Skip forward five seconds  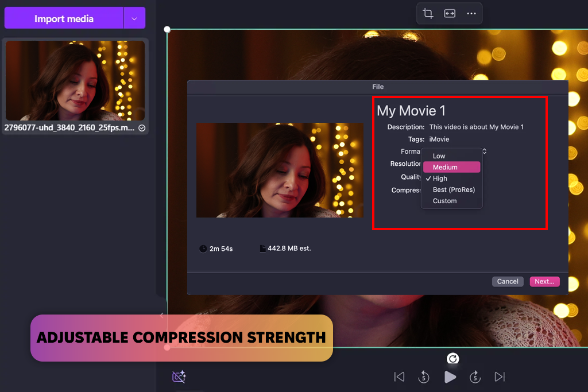click(x=475, y=377)
